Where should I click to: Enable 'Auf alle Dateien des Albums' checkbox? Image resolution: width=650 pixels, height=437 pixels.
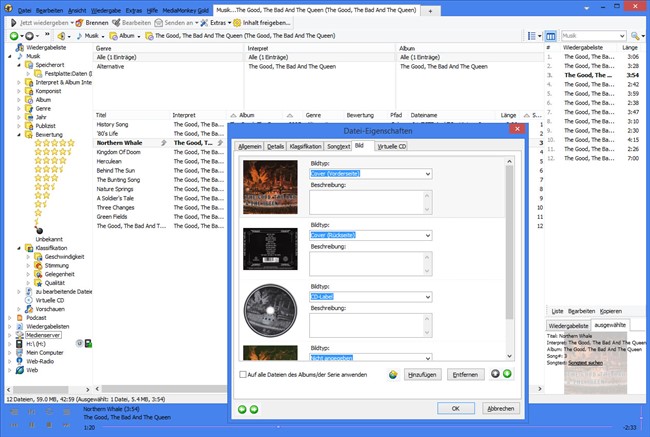(x=243, y=374)
